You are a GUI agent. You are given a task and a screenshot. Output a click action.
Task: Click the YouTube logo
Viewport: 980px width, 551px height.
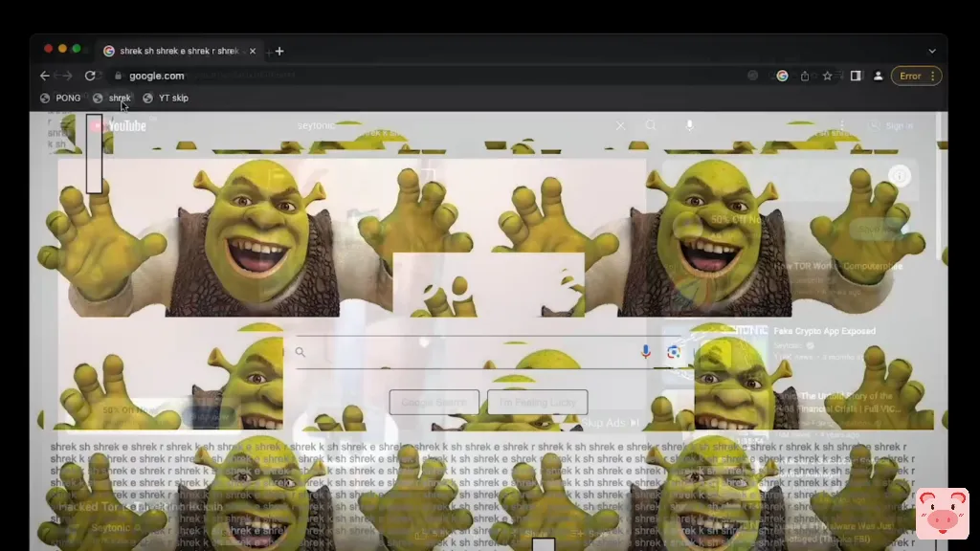click(x=119, y=125)
